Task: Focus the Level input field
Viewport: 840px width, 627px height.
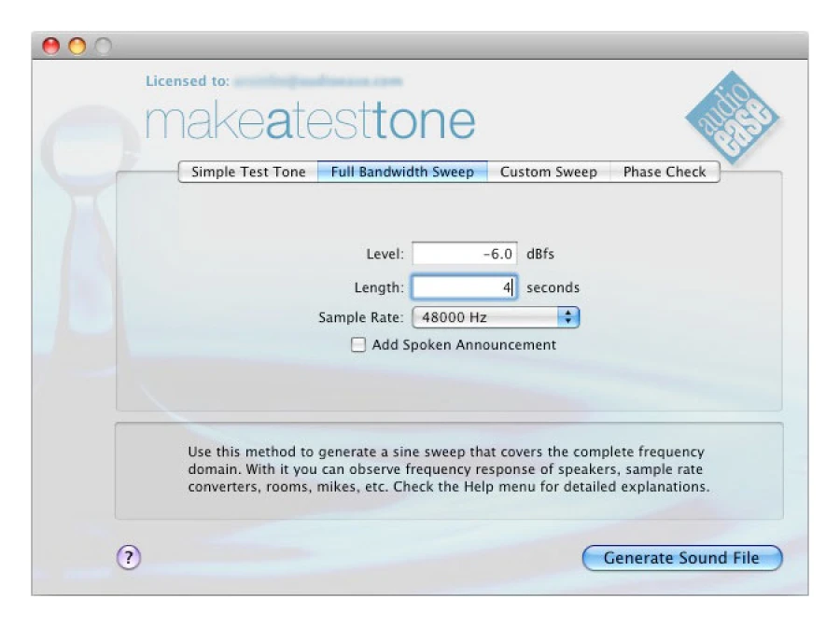Action: [x=465, y=254]
